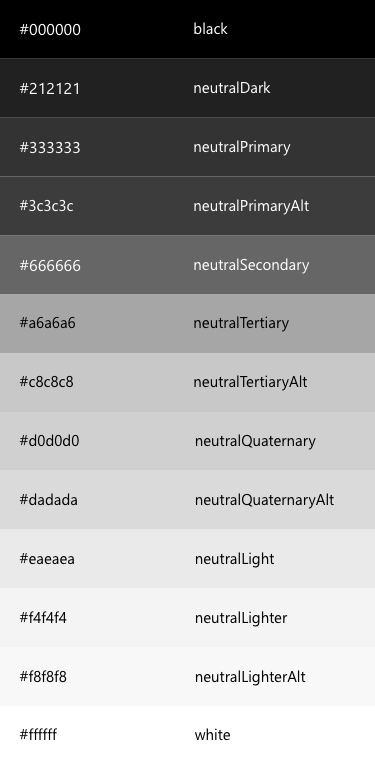Select the white color swatch
Viewport: 375px width, 766px height.
coord(188,736)
